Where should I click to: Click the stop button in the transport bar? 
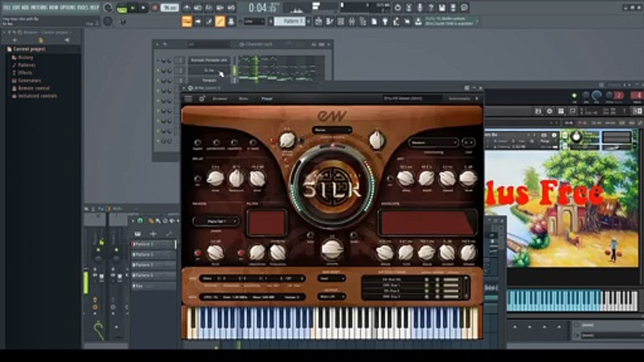[143, 8]
